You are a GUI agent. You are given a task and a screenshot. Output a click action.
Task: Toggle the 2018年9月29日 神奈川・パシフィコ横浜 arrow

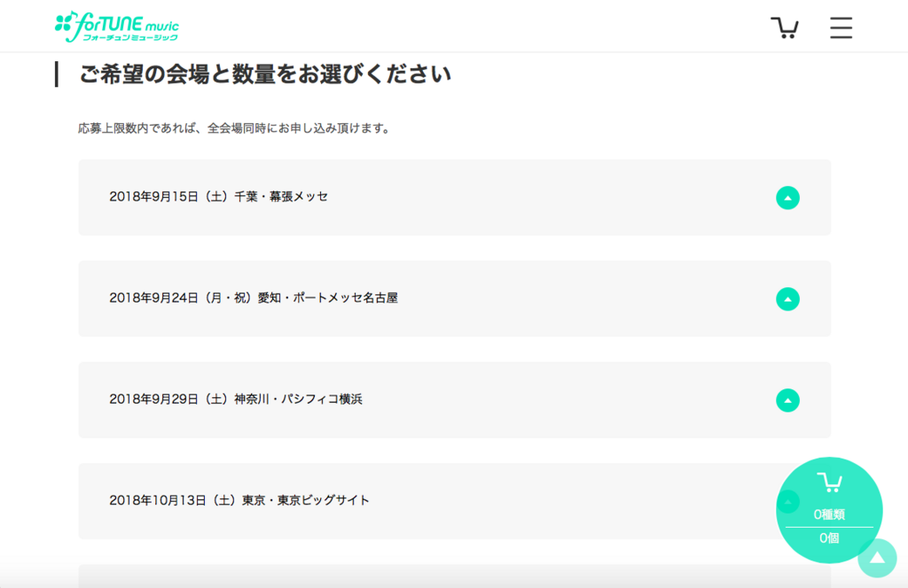coord(787,400)
